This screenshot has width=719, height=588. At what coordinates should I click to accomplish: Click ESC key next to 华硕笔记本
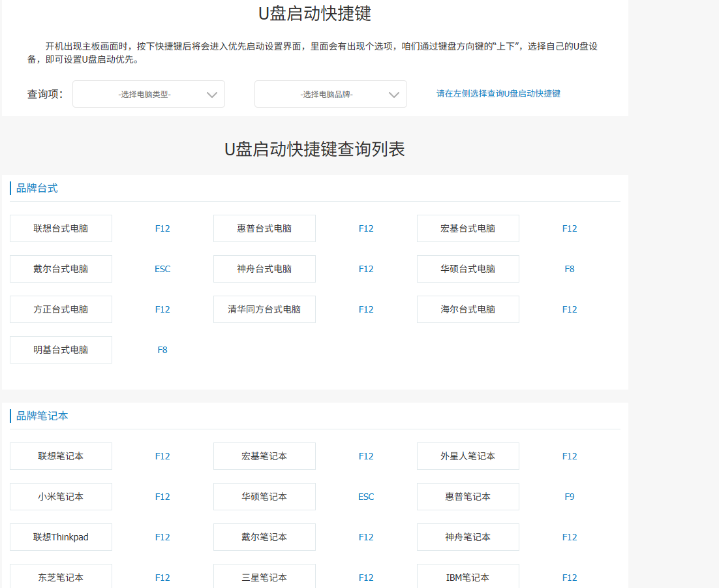366,496
